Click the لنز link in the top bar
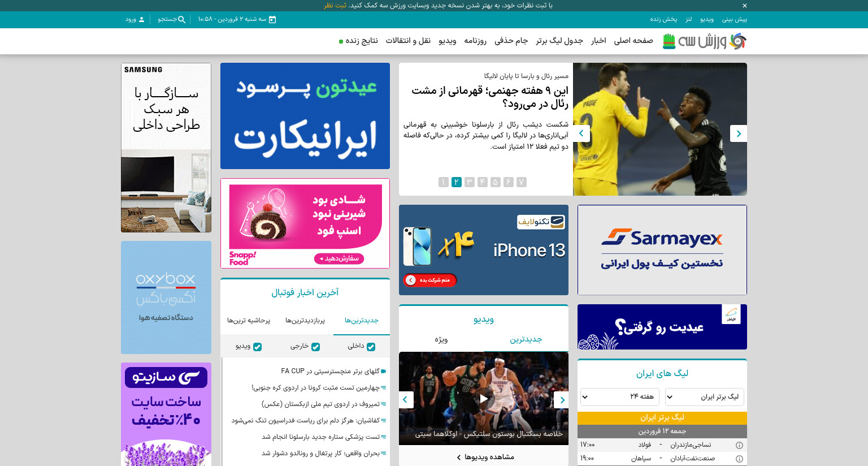 pyautogui.click(x=688, y=19)
